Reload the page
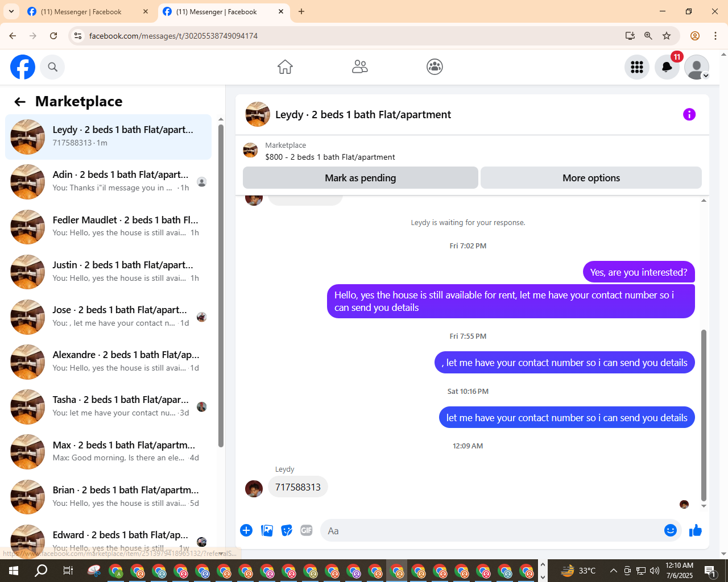The width and height of the screenshot is (728, 582). click(x=53, y=36)
